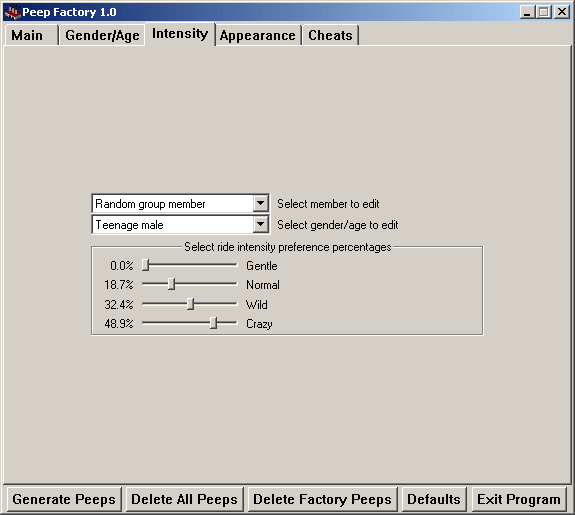Click the Delete Factory Peeps button
This screenshot has width=575, height=515.
322,499
